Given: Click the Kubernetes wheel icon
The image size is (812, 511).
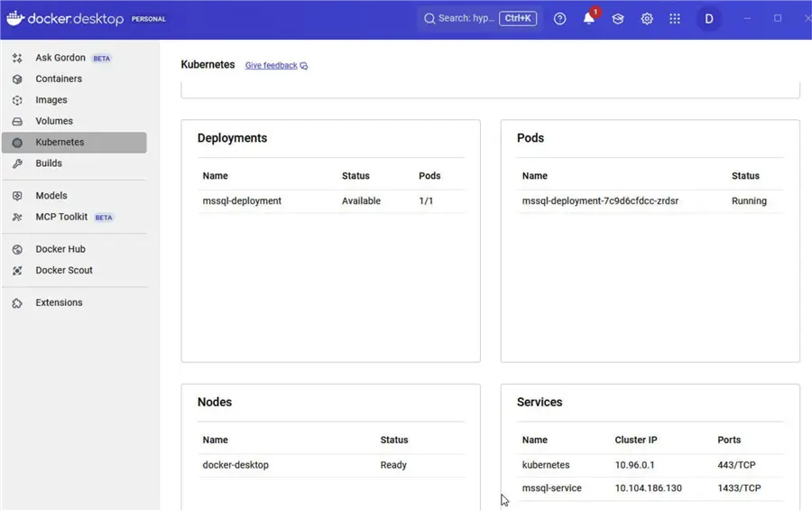Looking at the screenshot, I should 17,143.
